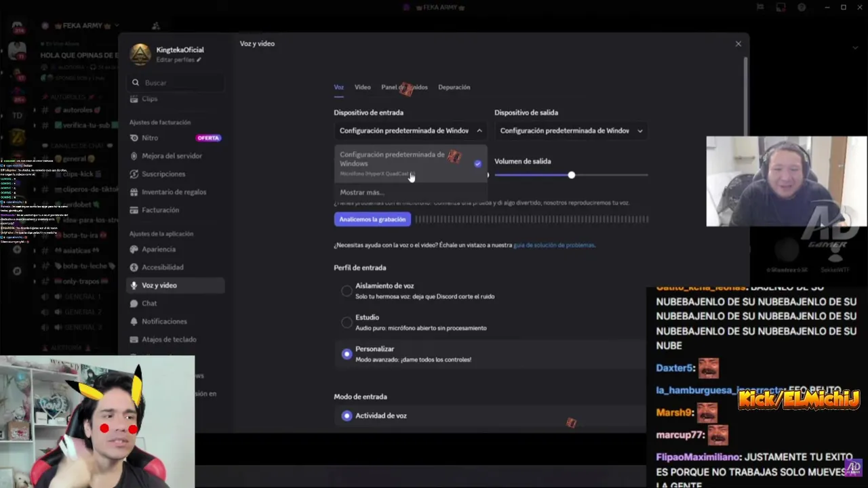Viewport: 868px width, 488px height.
Task: Click the Analicemos la grabación button
Action: 372,220
